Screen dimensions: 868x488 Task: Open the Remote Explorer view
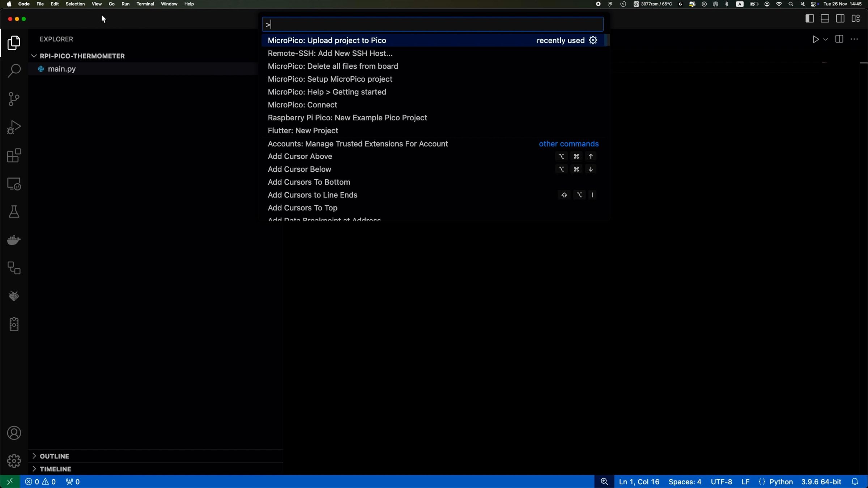[x=14, y=184]
